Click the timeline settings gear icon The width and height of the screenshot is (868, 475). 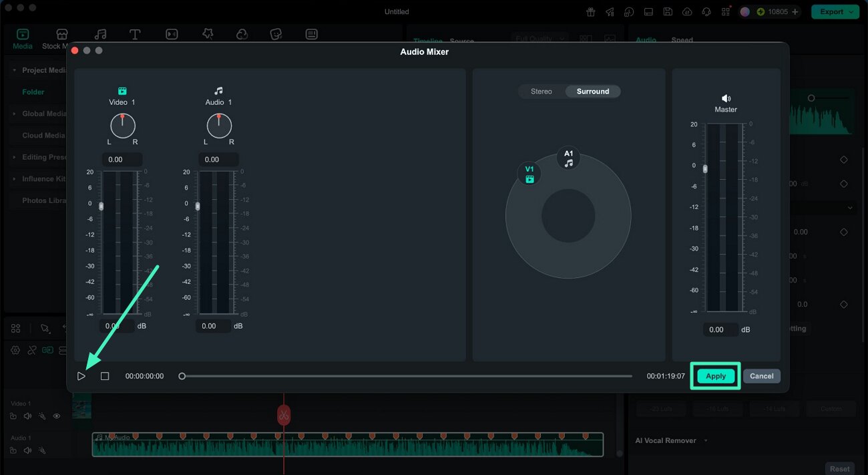15,350
